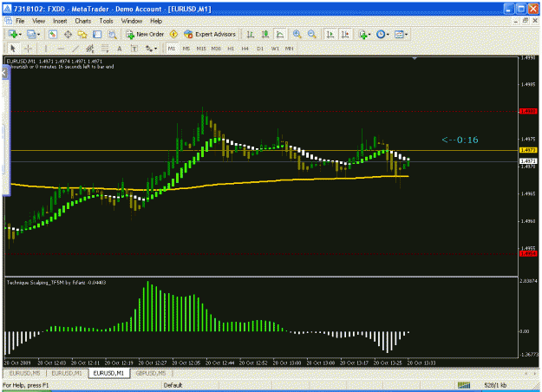This screenshot has height=392, width=542.
Task: Open the Charts menu
Action: click(x=83, y=21)
